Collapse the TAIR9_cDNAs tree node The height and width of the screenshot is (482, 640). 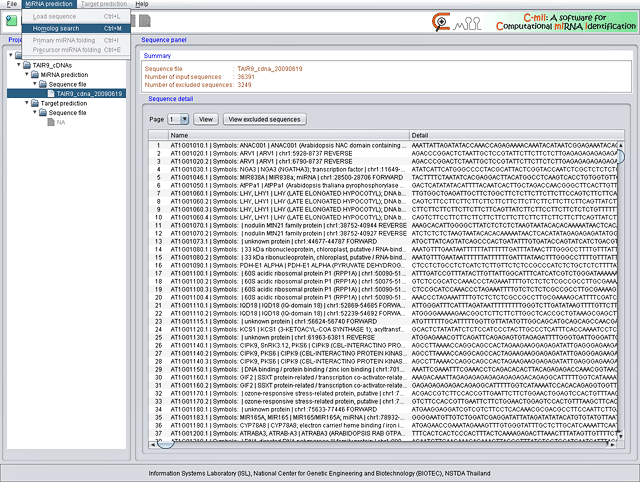19,64
